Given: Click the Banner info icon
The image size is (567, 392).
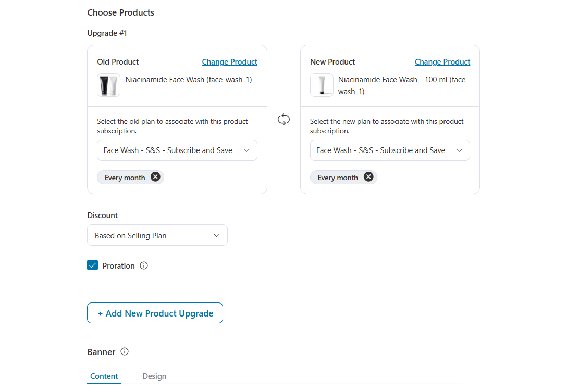Looking at the screenshot, I should [125, 351].
